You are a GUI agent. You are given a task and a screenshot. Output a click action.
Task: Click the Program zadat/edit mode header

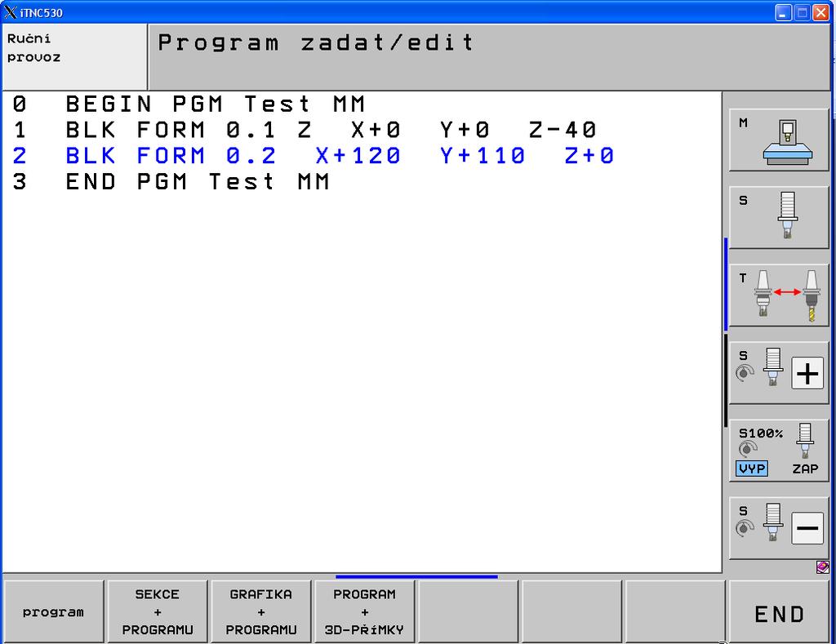coord(488,56)
